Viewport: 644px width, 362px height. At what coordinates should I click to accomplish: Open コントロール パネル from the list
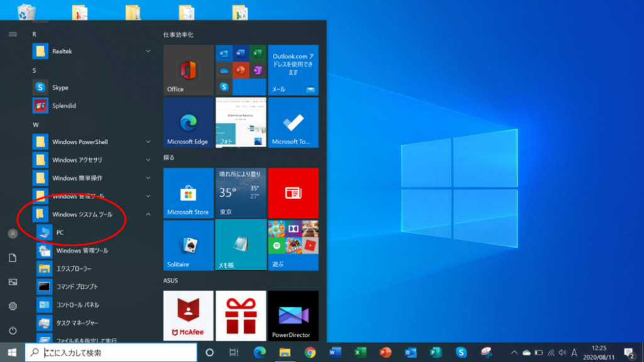click(x=77, y=305)
